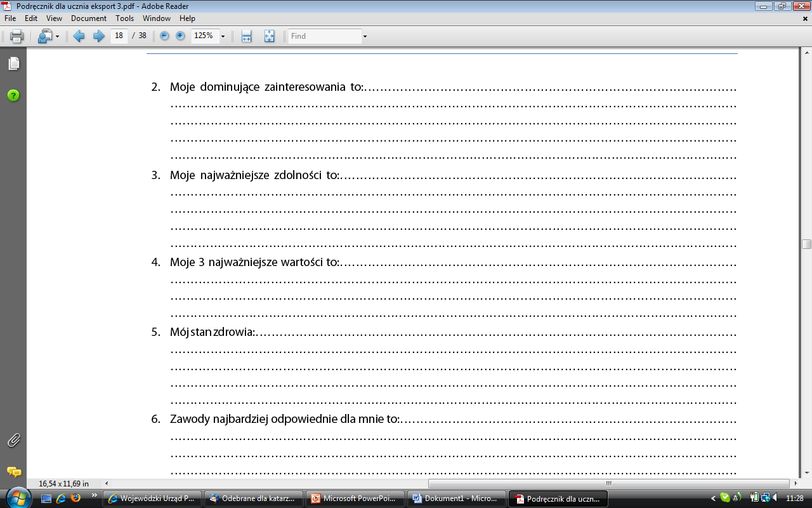Go to previous page arrow
Viewport: 812px width, 508px height.
coord(79,36)
